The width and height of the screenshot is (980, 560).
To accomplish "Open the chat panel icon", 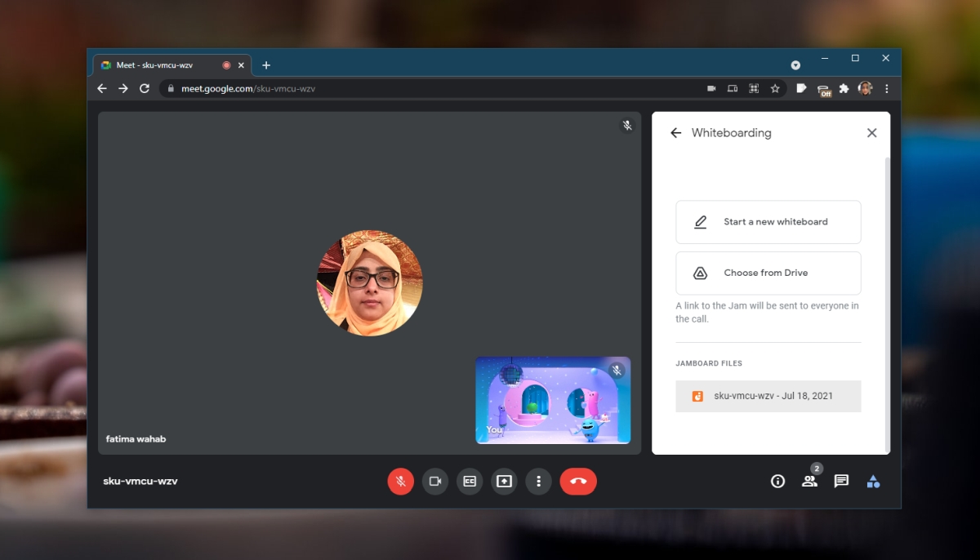I will pyautogui.click(x=840, y=481).
